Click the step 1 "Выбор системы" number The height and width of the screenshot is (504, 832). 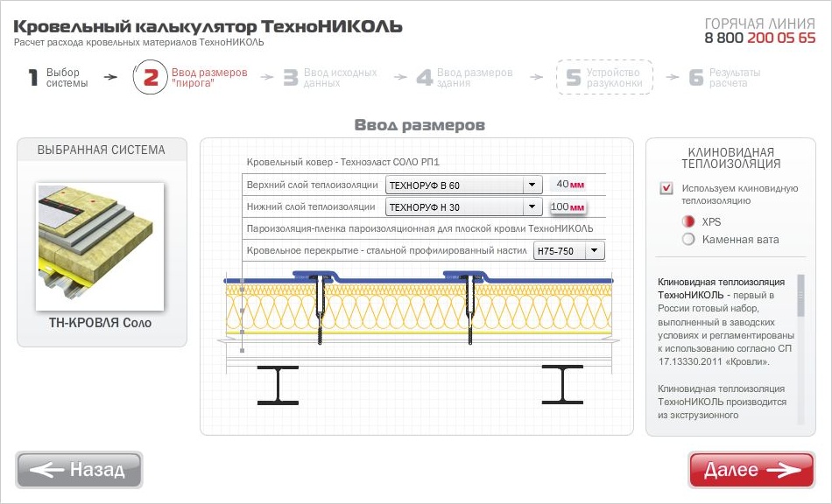coord(33,78)
